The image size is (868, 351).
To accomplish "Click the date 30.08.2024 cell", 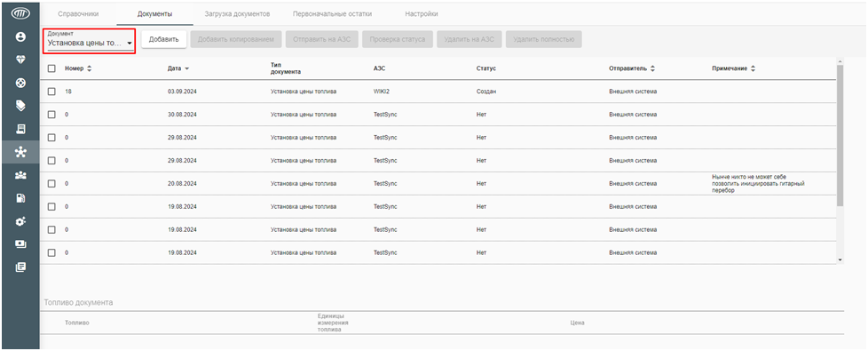I will point(182,115).
